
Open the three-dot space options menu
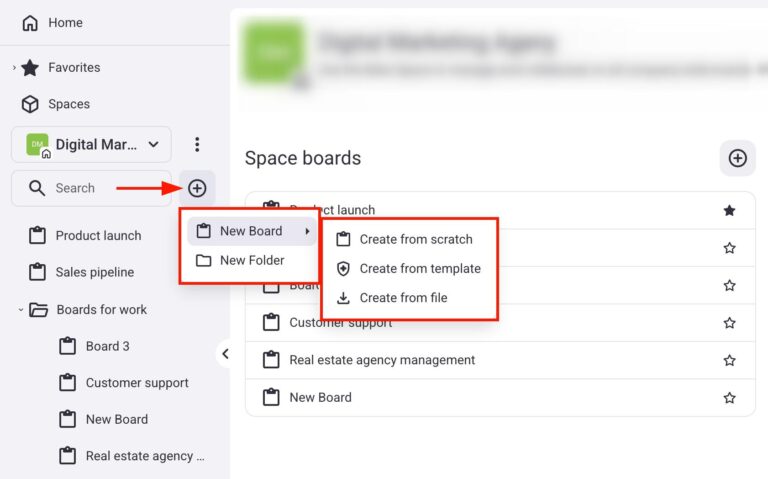coord(197,144)
